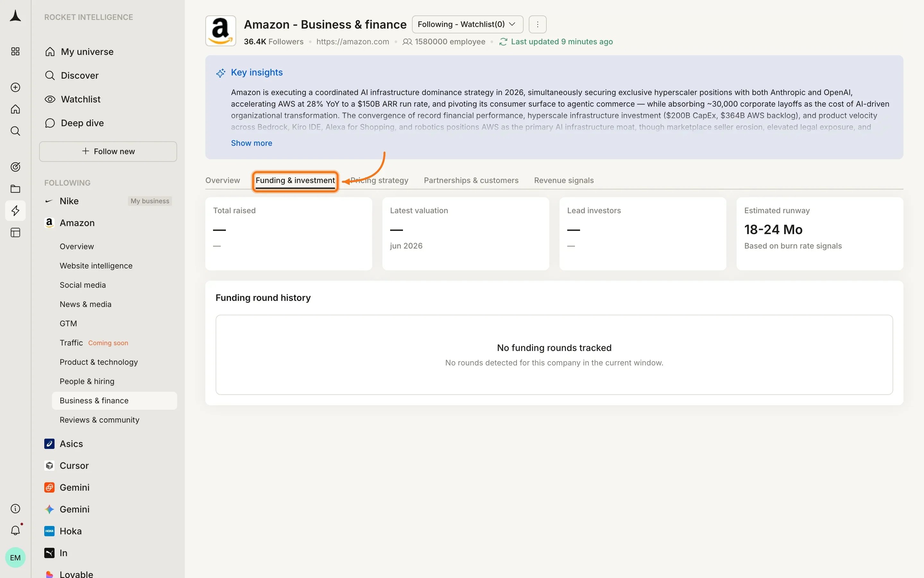The width and height of the screenshot is (924, 578).
Task: Click the plus circle icon in the left rail
Action: pos(15,88)
